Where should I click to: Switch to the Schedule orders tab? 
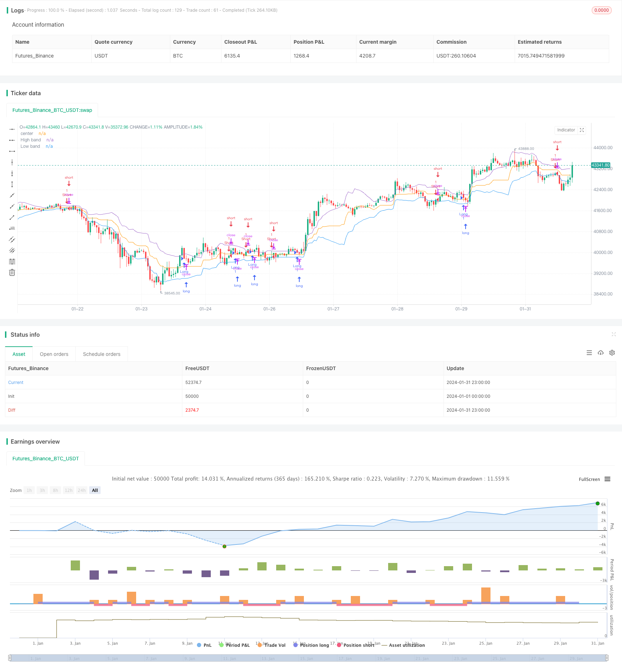(x=102, y=354)
